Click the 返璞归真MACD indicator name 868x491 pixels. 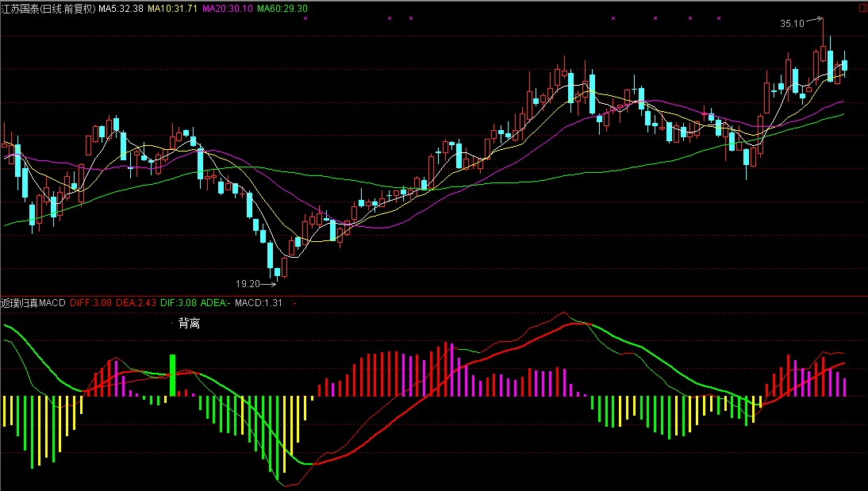point(33,303)
